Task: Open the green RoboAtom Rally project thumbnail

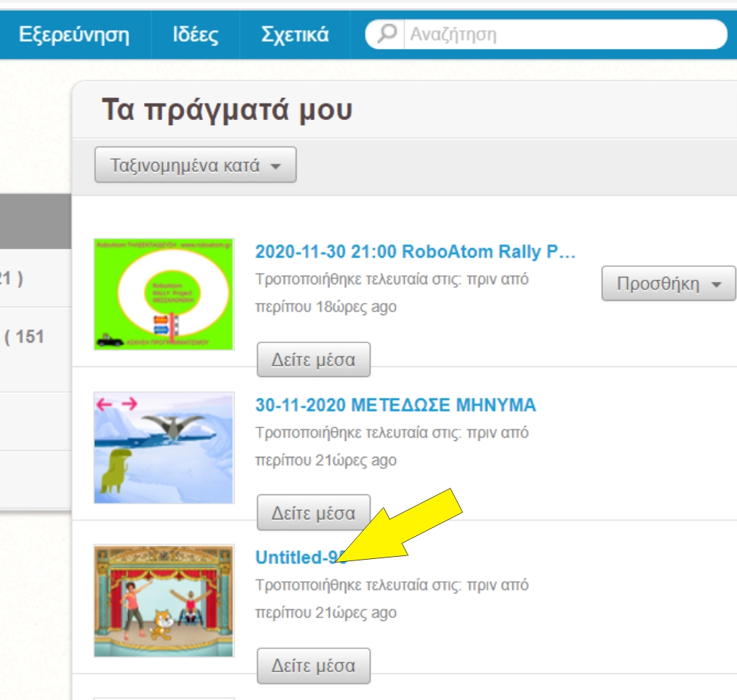Action: (164, 294)
